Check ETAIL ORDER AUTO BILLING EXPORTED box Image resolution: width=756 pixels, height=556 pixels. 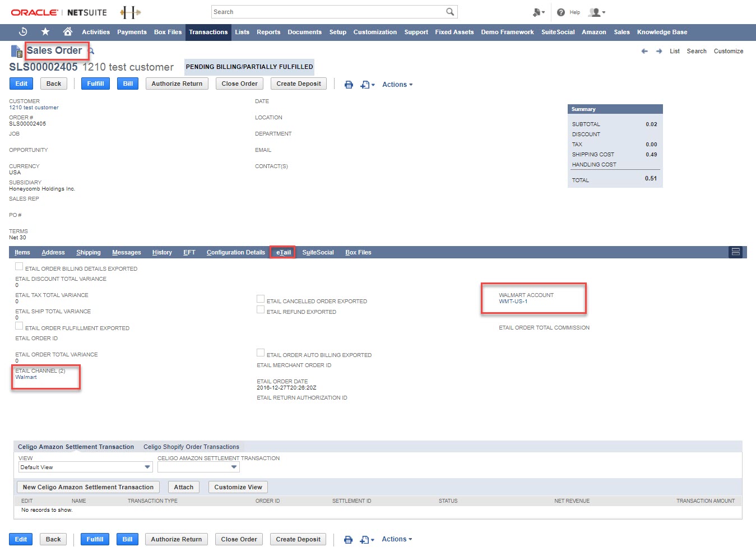(x=261, y=353)
